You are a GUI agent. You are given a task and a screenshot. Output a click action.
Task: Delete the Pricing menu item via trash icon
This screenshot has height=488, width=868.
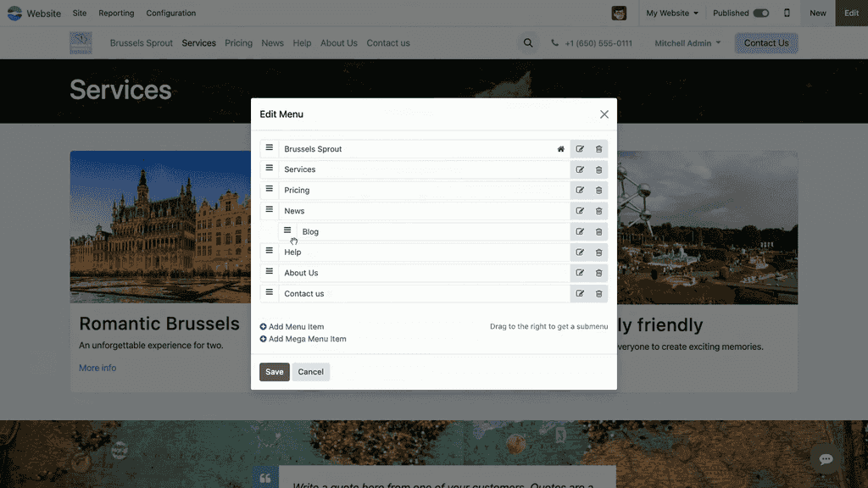[598, 191]
